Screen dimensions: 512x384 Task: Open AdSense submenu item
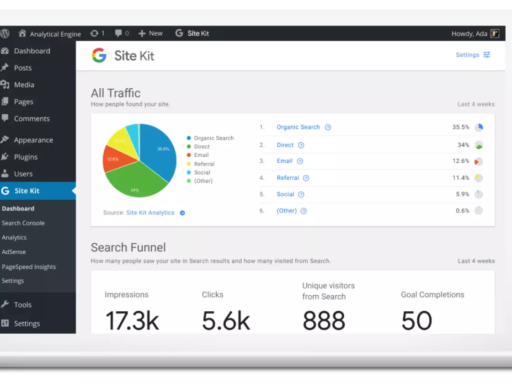coord(14,252)
